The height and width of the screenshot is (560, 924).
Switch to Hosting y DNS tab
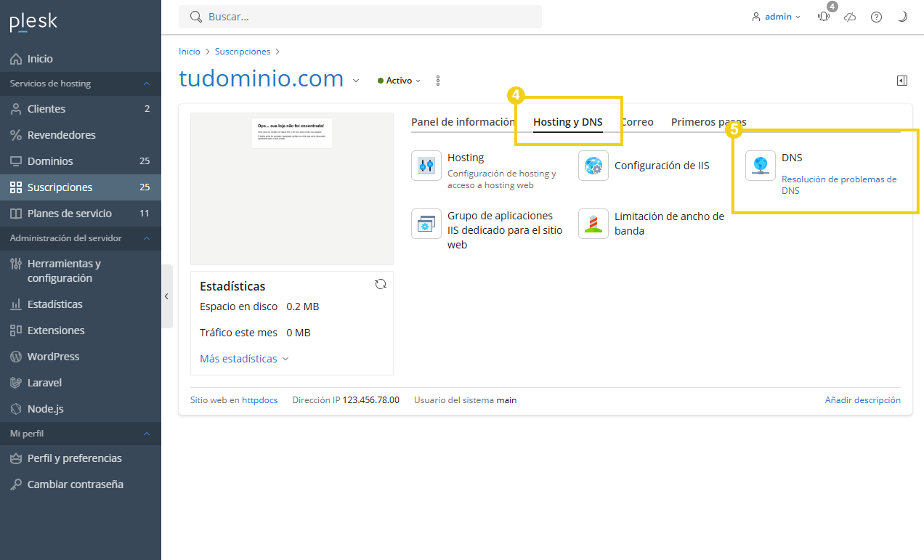568,122
